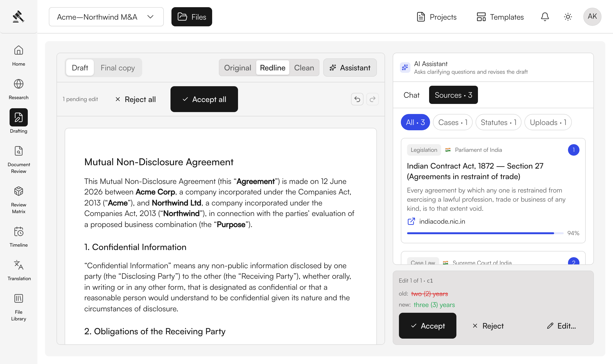Undo the last edit
The image size is (613, 364).
pyautogui.click(x=357, y=99)
